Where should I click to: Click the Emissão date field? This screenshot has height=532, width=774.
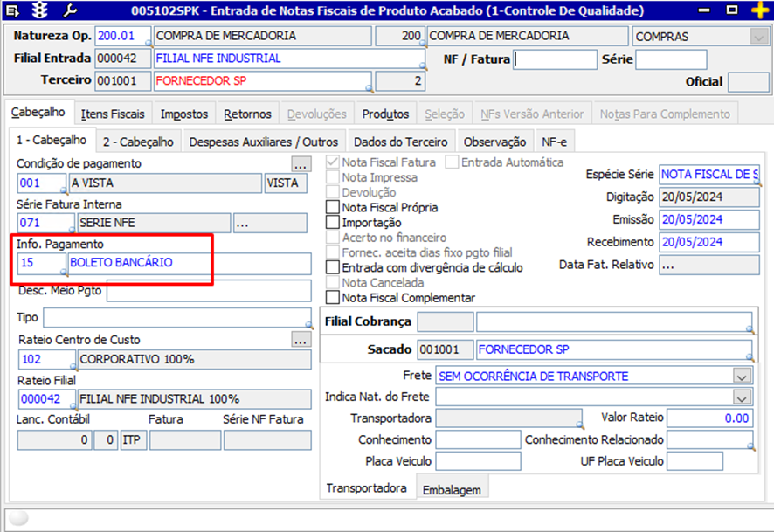click(x=709, y=219)
